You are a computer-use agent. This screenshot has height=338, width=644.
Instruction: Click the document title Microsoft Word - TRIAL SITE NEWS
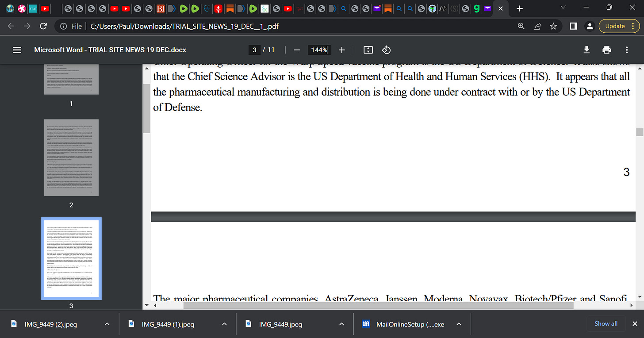point(110,50)
